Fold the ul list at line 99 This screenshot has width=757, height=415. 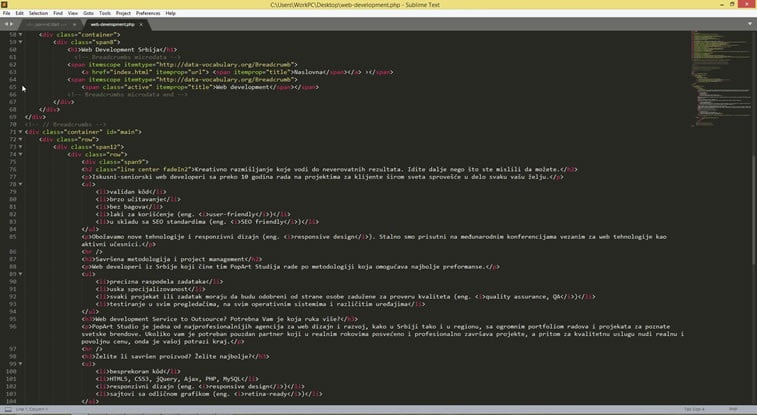click(x=20, y=364)
